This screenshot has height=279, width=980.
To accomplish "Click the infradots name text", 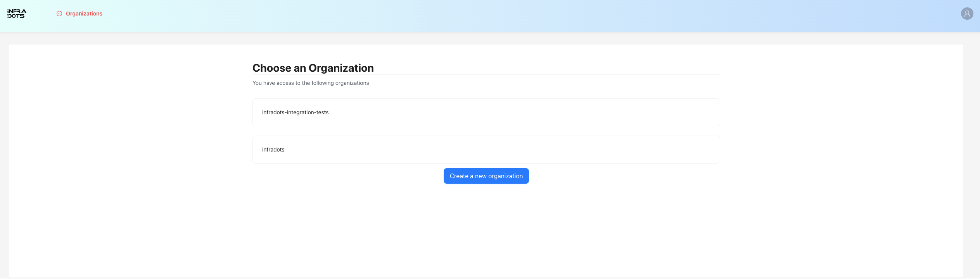I will point(273,150).
